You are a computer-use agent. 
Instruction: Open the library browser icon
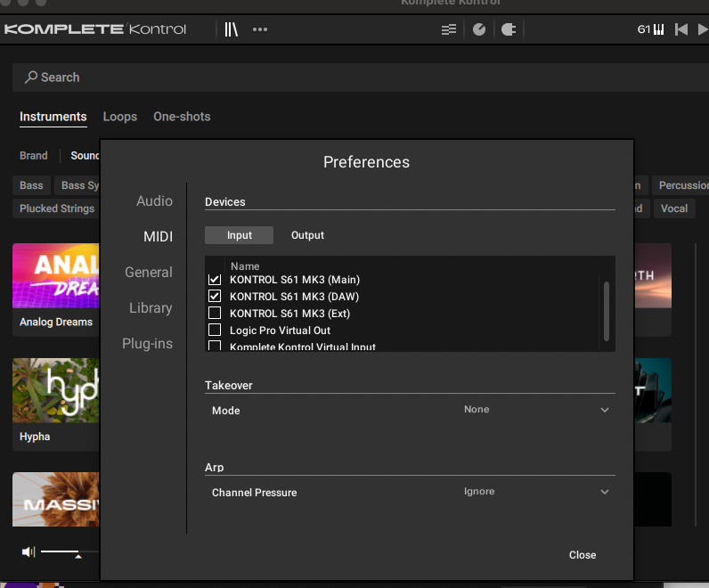pyautogui.click(x=231, y=29)
